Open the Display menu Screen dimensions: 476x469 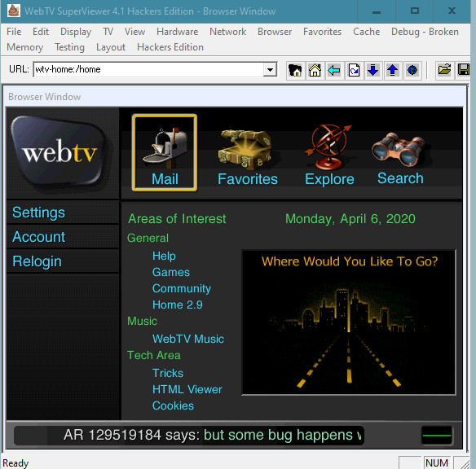(x=76, y=32)
